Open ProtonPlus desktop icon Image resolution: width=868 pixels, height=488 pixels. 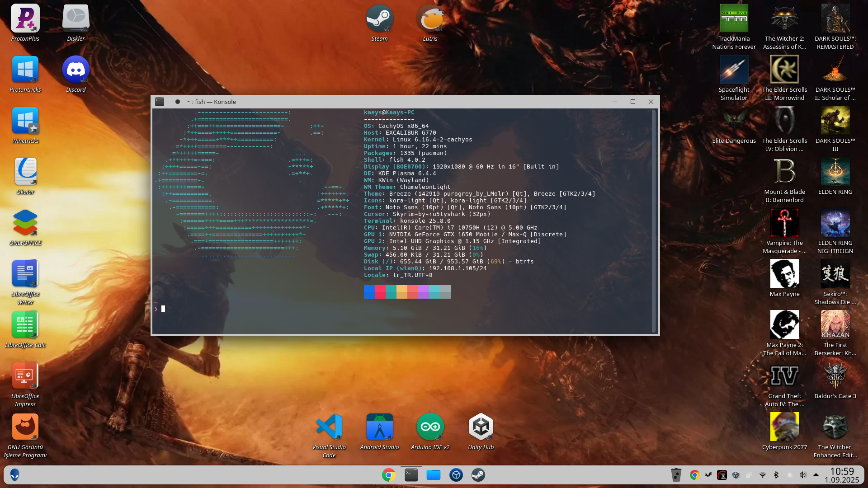tap(25, 19)
